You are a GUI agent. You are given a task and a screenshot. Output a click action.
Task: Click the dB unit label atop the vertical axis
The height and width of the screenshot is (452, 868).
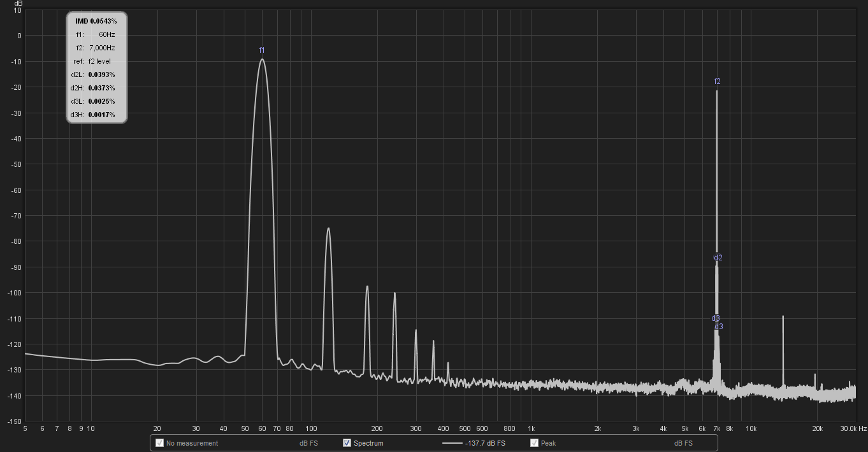click(18, 3)
